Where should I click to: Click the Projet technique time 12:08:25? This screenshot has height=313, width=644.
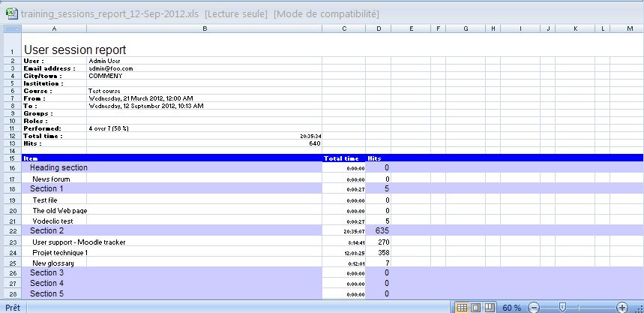tap(355, 254)
